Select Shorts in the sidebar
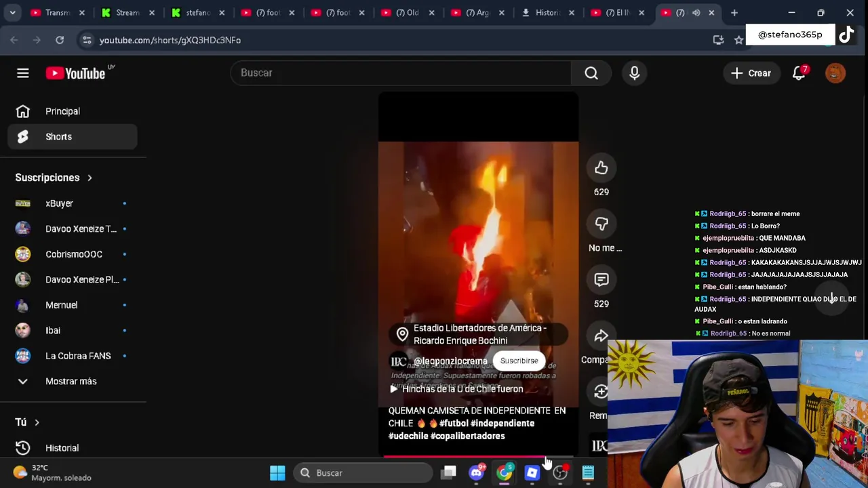Viewport: 868px width, 488px height. pyautogui.click(x=73, y=137)
